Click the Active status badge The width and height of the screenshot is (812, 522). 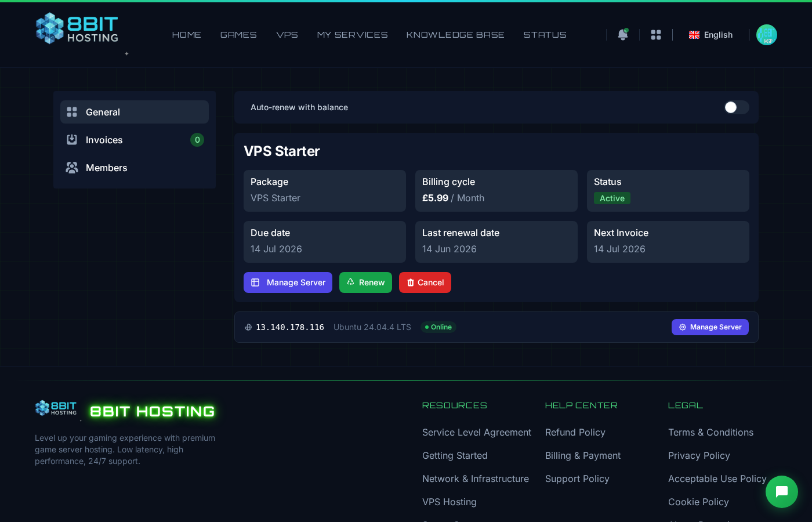click(612, 198)
